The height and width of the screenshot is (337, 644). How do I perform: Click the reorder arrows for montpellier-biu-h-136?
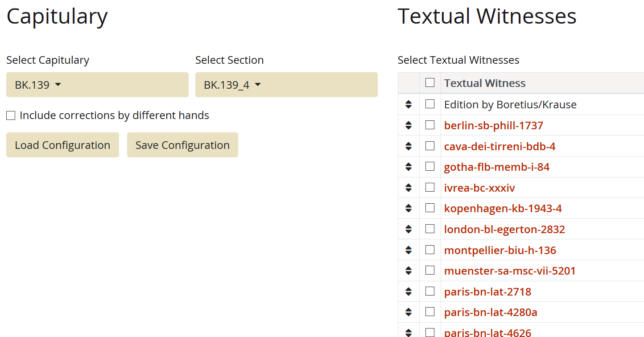[409, 250]
